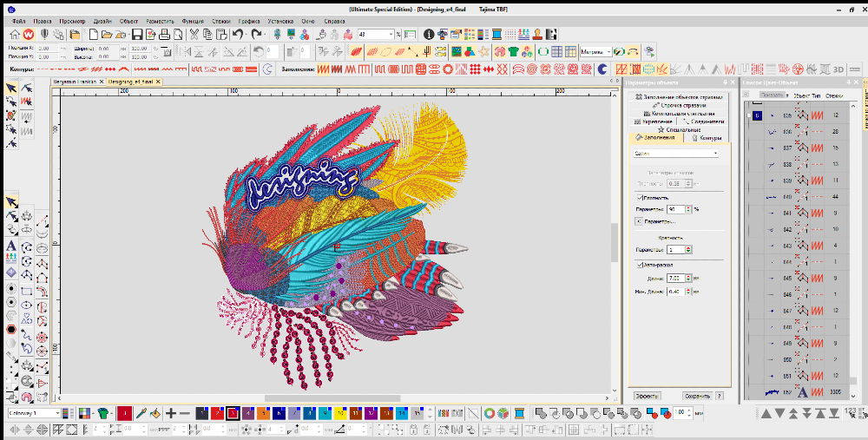Switch to the Контуры tab

pos(709,137)
